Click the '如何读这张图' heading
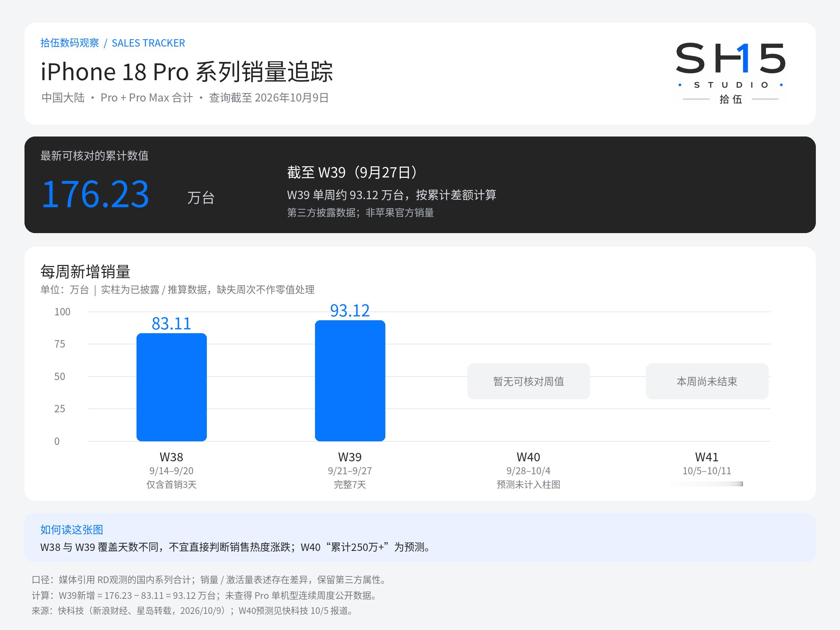Viewport: 840px width, 630px height. [72, 530]
